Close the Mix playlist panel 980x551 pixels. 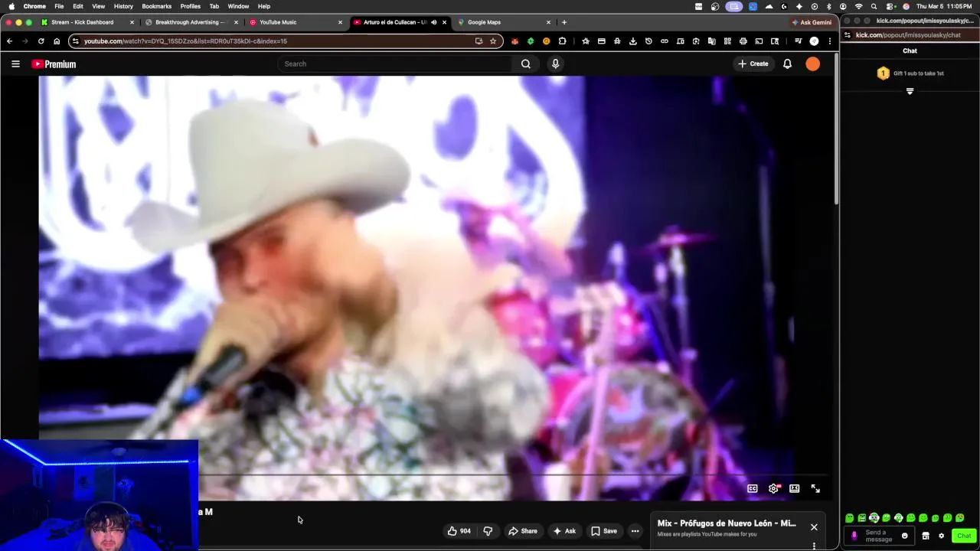814,527
